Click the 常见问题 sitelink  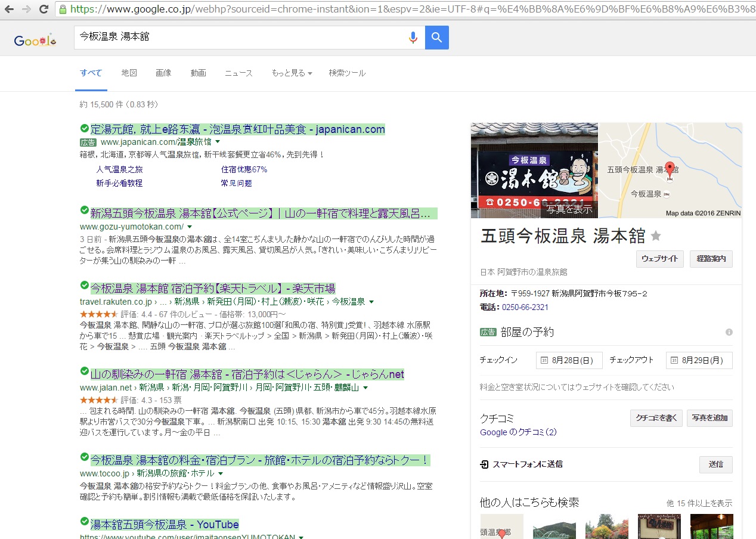tap(236, 183)
